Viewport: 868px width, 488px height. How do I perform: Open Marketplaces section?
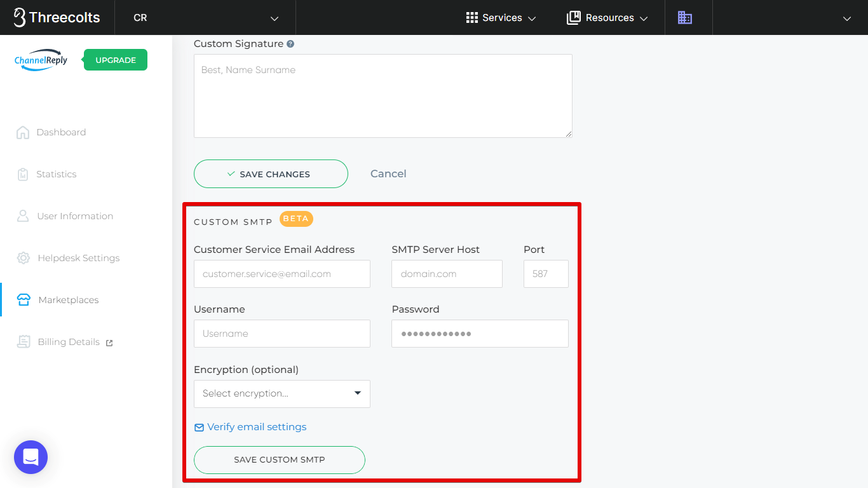click(x=69, y=300)
